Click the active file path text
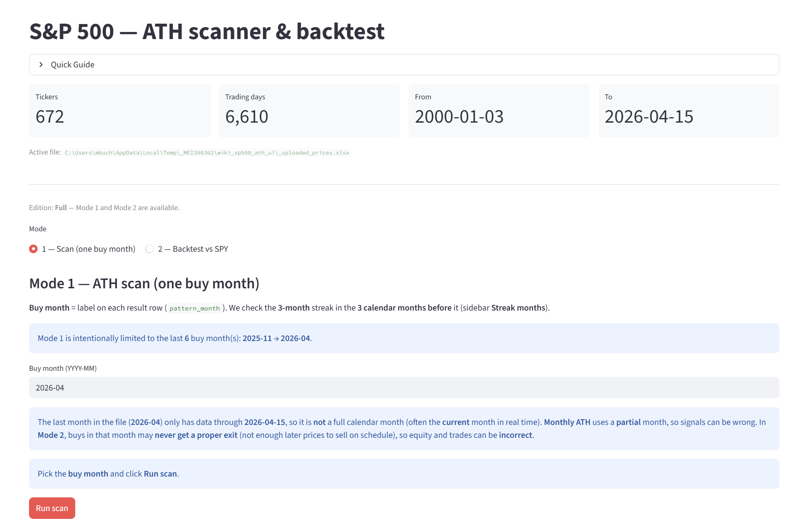 pyautogui.click(x=207, y=153)
